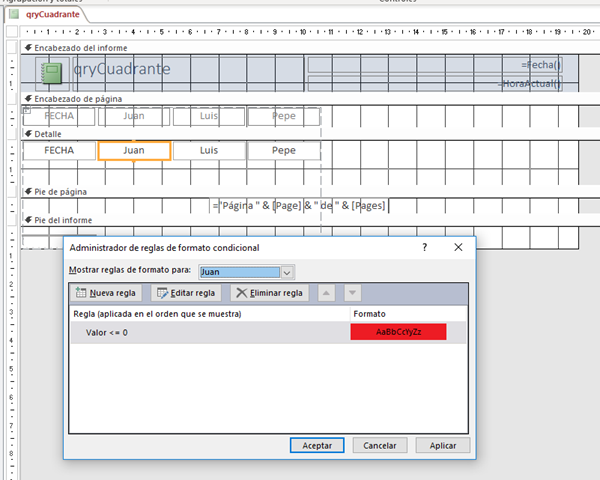The height and width of the screenshot is (480, 600).
Task: Select FECHA text box in Detalle
Action: pyautogui.click(x=59, y=150)
